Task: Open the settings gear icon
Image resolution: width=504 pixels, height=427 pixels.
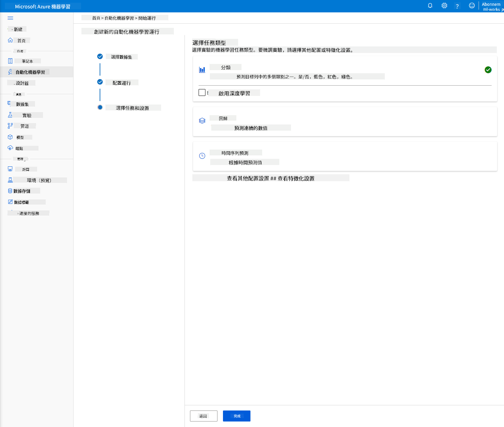Action: pyautogui.click(x=444, y=6)
